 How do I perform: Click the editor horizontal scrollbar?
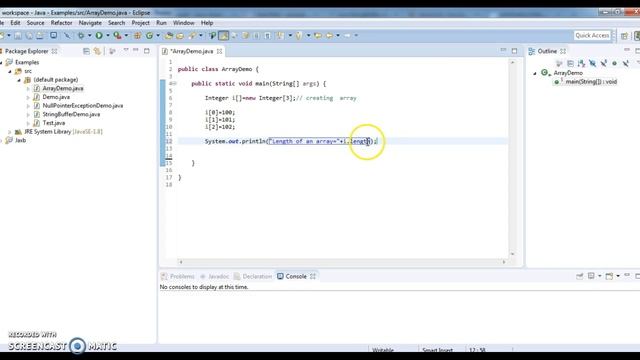tap(342, 262)
